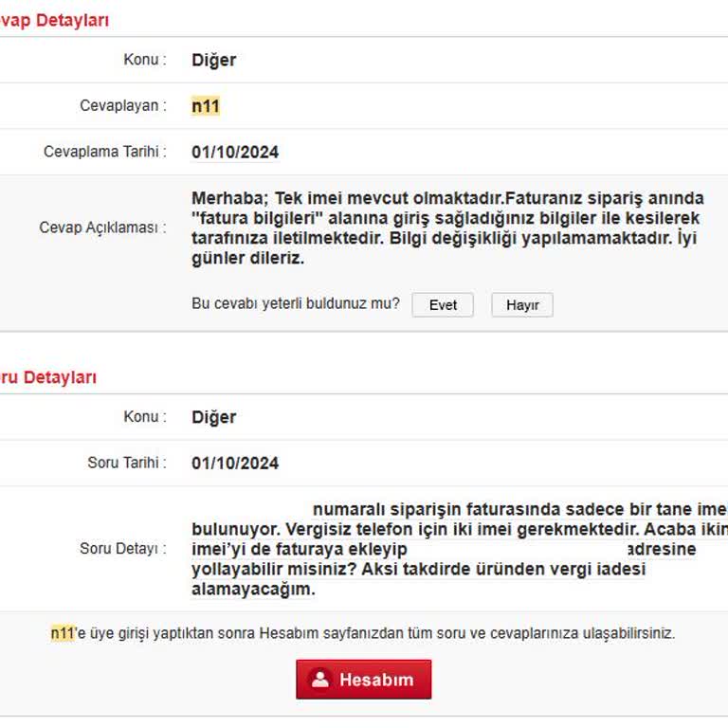Click the Soru Detayı label
Image resolution: width=728 pixels, height=728 pixels.
[122, 549]
